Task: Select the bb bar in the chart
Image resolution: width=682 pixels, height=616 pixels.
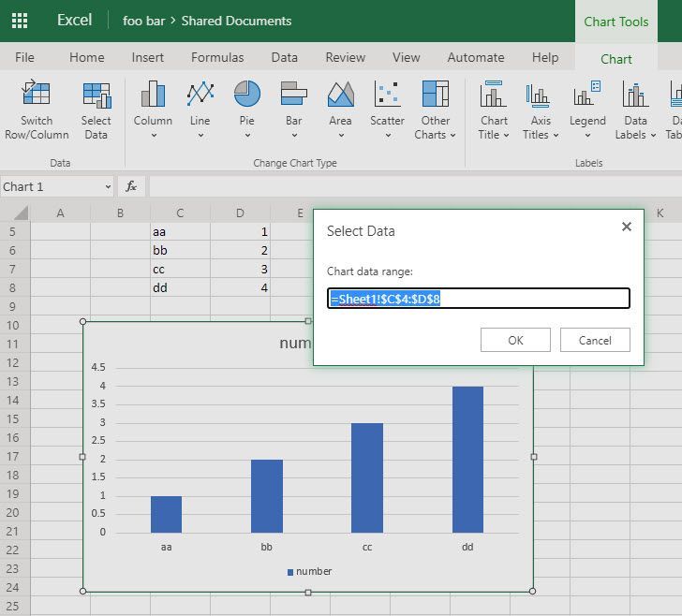Action: 267,496
